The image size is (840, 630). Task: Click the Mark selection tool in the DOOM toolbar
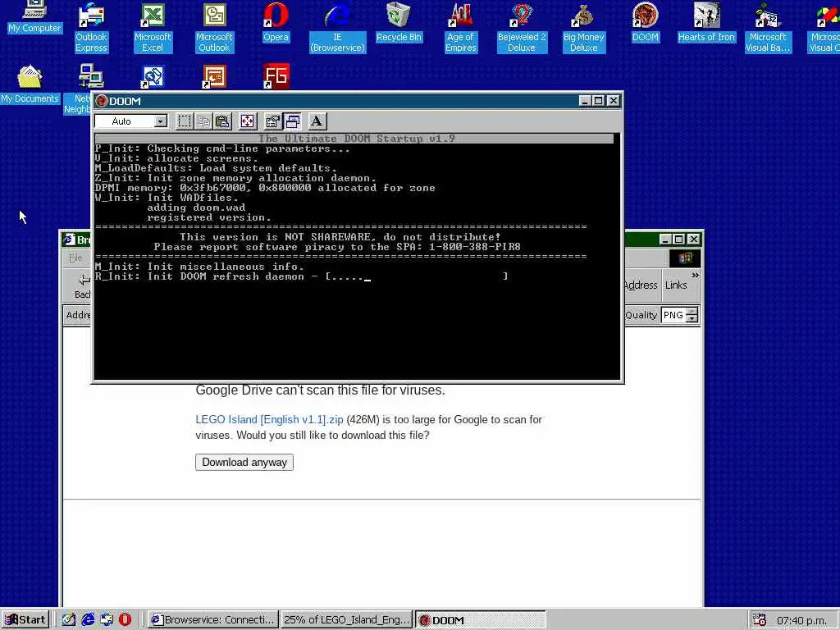click(x=185, y=121)
